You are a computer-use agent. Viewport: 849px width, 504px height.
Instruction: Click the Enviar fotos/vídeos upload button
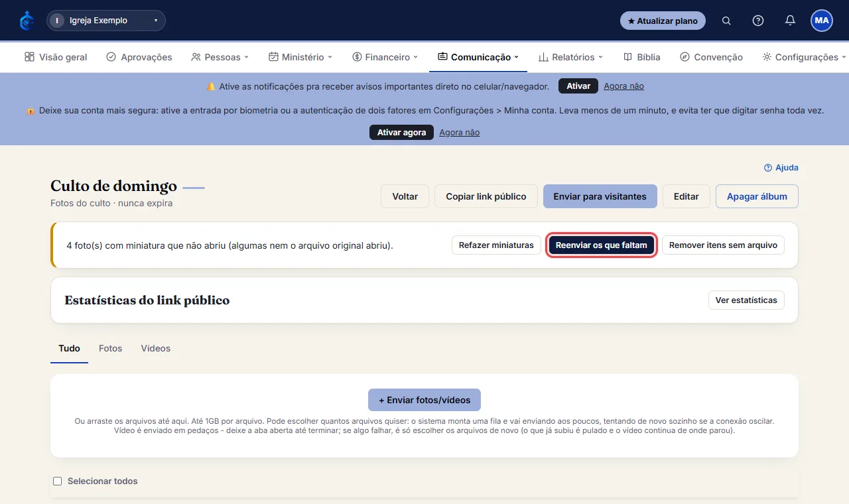424,400
